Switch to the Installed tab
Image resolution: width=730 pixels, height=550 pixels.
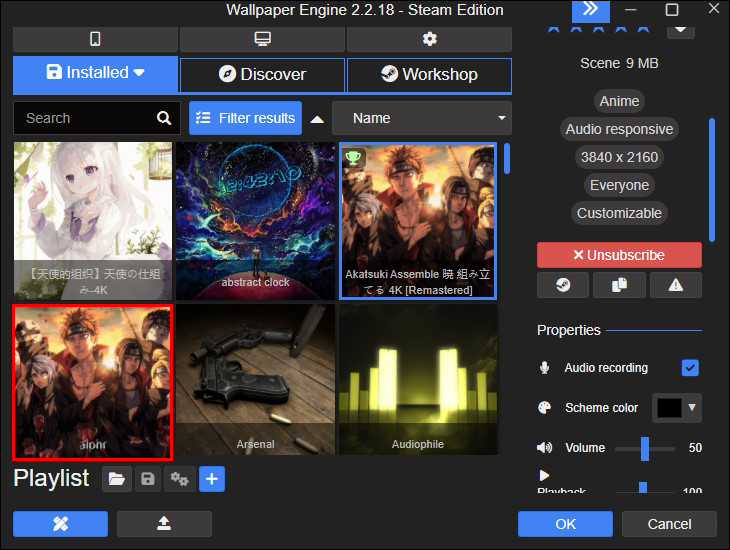(x=95, y=73)
